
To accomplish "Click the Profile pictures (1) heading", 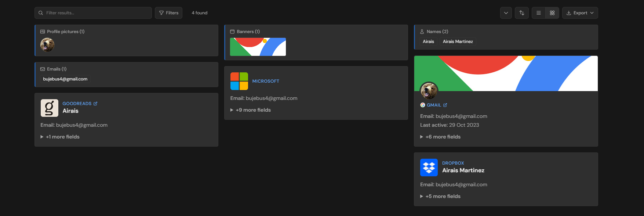I will (66, 32).
